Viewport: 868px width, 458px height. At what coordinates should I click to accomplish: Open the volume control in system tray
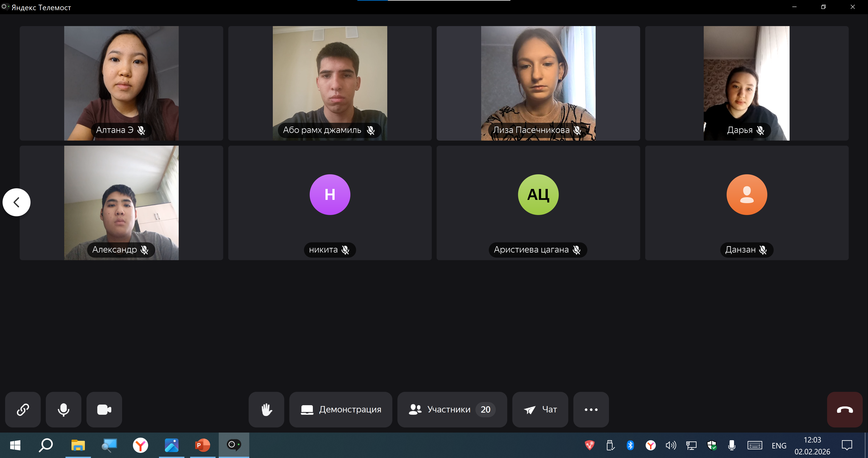click(x=670, y=445)
